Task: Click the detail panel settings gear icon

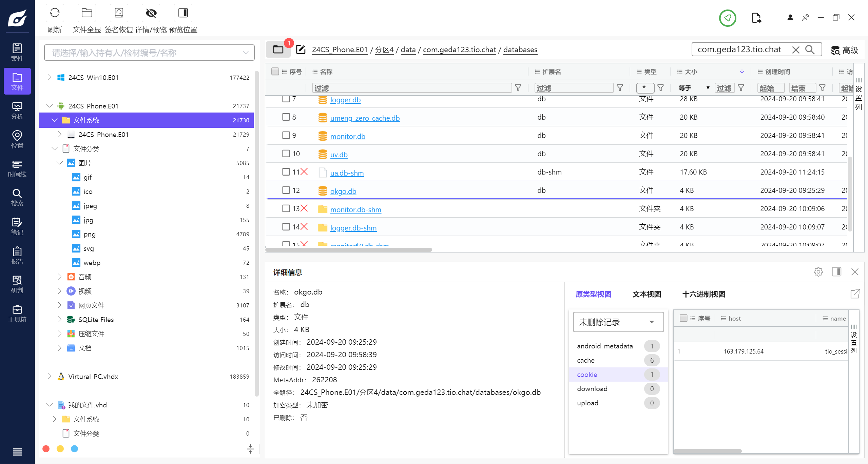Action: [818, 272]
